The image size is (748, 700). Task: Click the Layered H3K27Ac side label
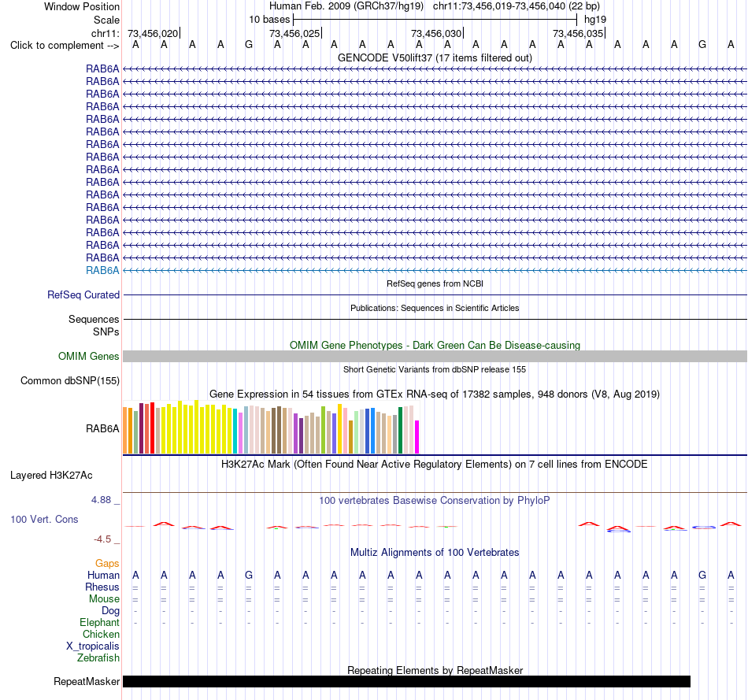click(51, 476)
